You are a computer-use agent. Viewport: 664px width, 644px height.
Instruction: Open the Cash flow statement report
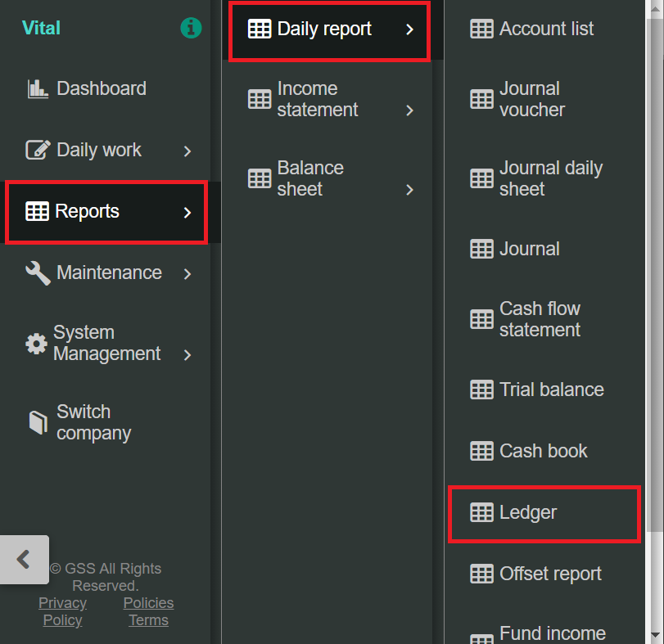click(540, 319)
